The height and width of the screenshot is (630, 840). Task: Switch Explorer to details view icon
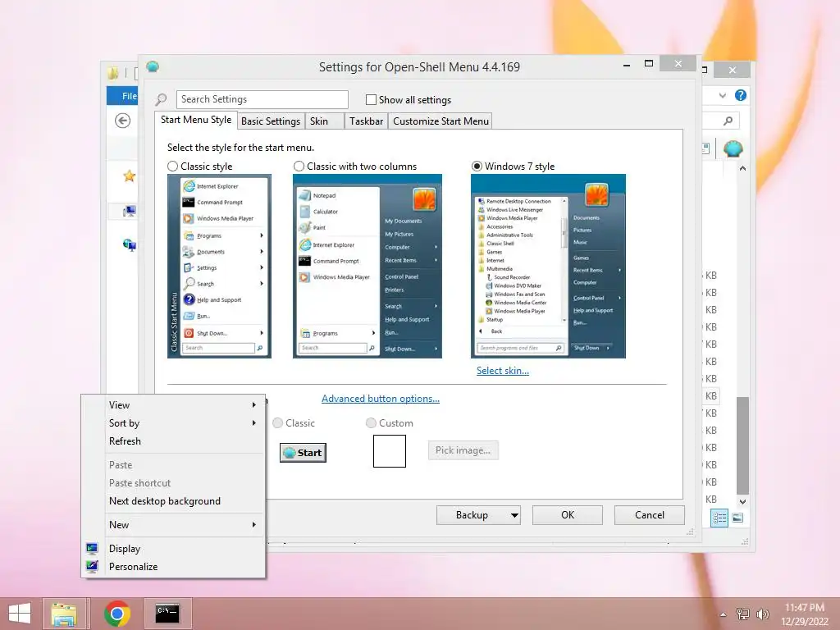(x=719, y=518)
